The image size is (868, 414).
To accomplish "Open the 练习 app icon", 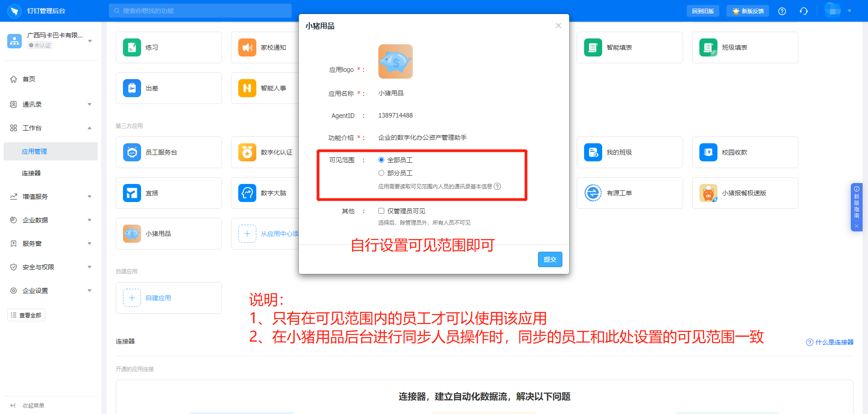I will [x=132, y=47].
